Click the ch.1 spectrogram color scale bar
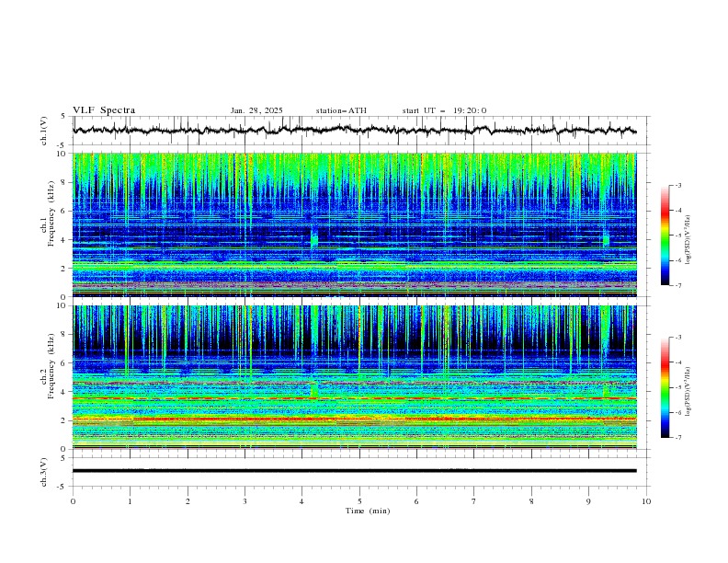Image resolution: width=728 pixels, height=563 pixels. click(665, 236)
